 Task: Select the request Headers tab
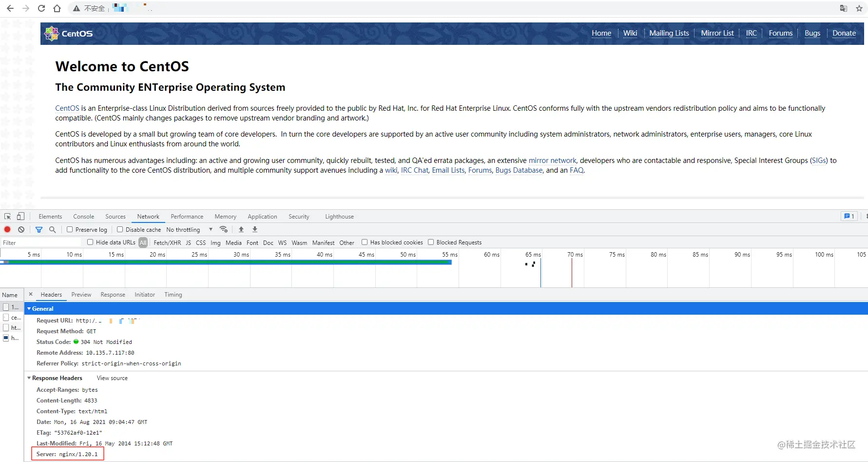51,294
